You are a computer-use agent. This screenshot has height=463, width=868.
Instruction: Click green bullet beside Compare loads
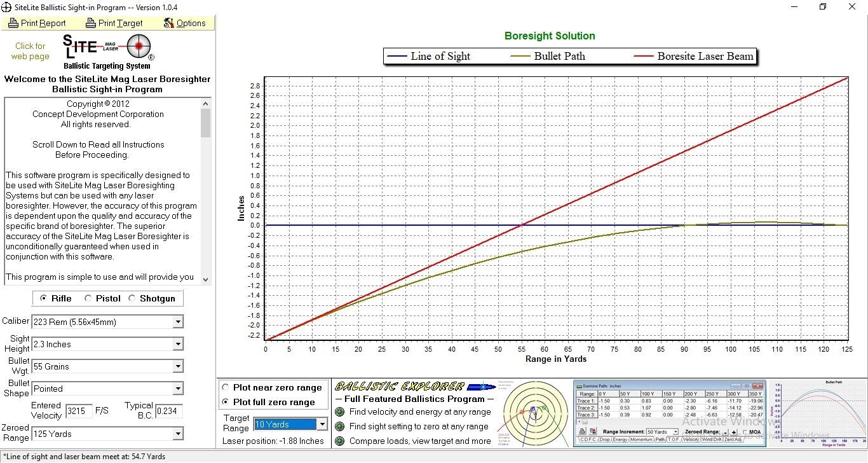[x=339, y=441]
